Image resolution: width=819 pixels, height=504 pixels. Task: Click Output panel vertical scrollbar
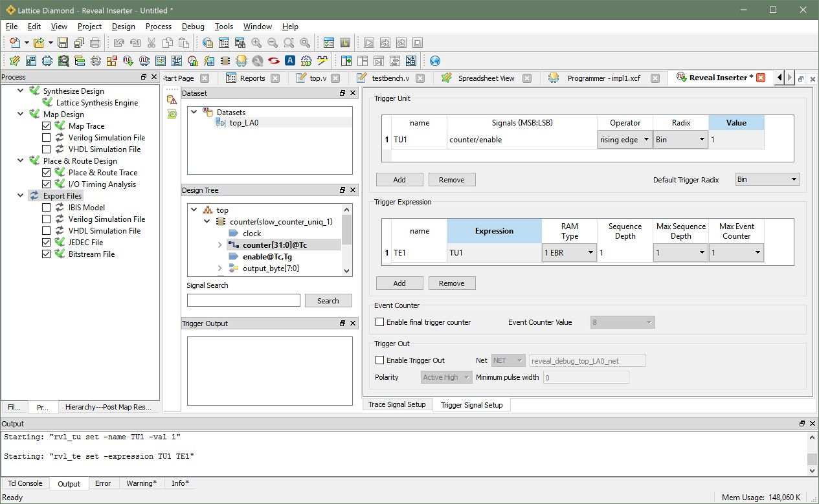pyautogui.click(x=812, y=454)
